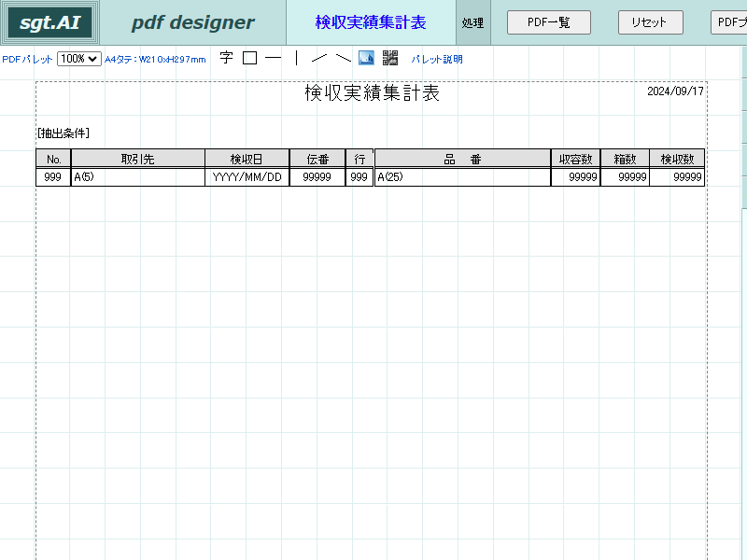Select the horizontal line palette tool
This screenshot has height=560, width=747.
pyautogui.click(x=273, y=58)
